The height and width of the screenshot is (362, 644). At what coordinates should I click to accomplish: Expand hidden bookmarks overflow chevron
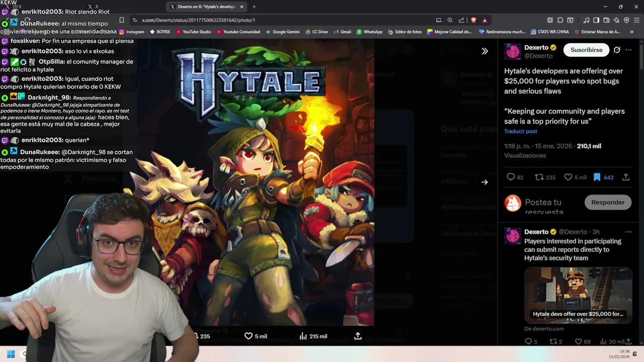point(631,32)
